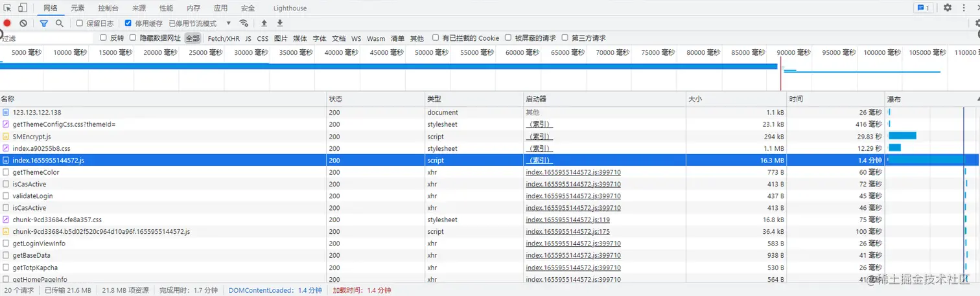
Task: Select checkbox of validateLogin row
Action: coord(6,196)
